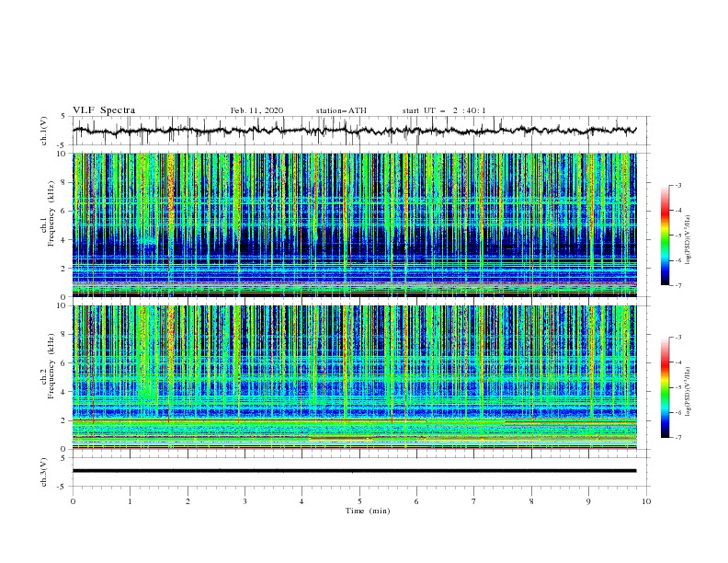
Task: Click the time axis tick label "1"
Action: [x=131, y=501]
